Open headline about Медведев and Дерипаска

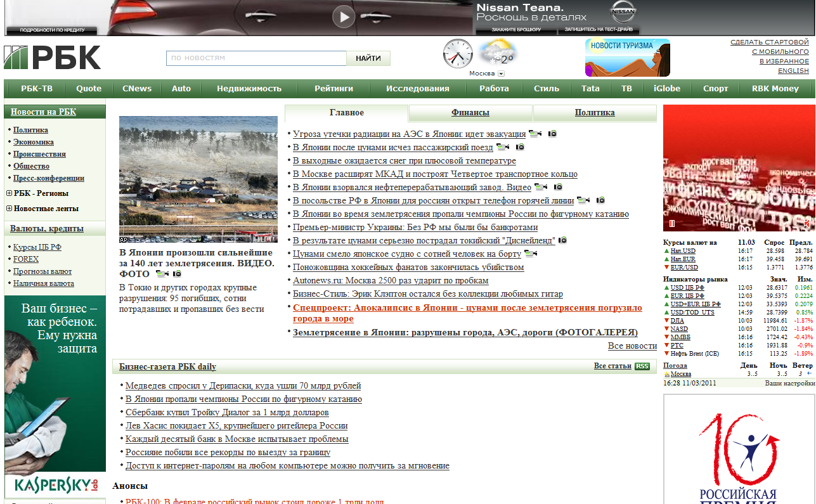click(243, 385)
